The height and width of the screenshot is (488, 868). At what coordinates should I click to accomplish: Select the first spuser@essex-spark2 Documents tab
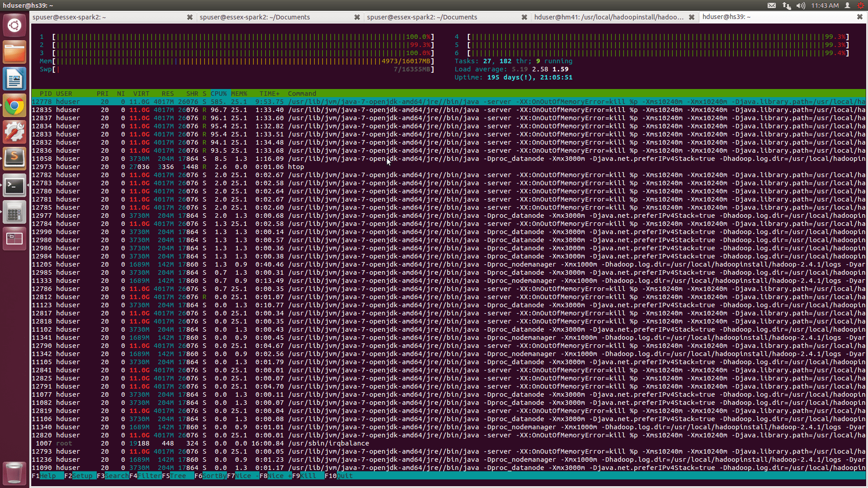point(253,17)
